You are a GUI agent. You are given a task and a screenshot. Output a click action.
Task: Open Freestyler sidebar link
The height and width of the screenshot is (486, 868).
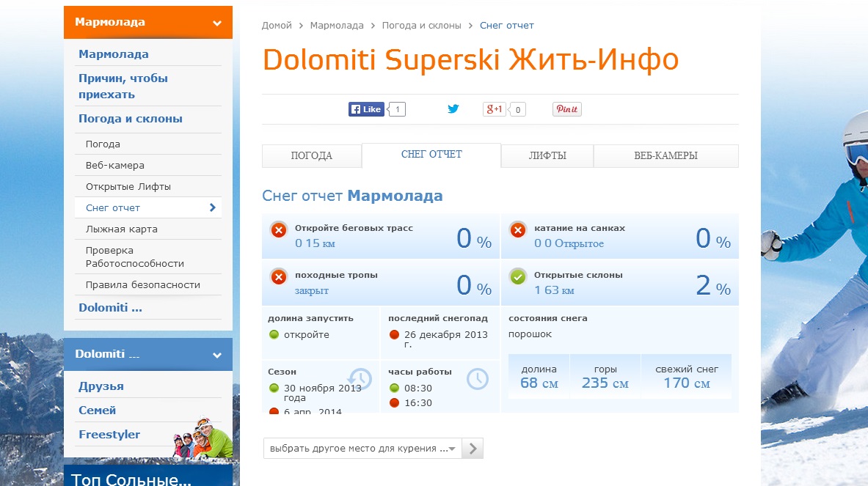tap(109, 435)
